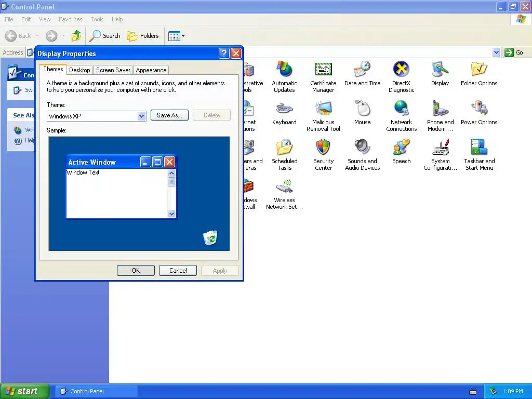The height and width of the screenshot is (399, 532).
Task: Expand the Address bar dropdown arrow
Action: [x=496, y=52]
